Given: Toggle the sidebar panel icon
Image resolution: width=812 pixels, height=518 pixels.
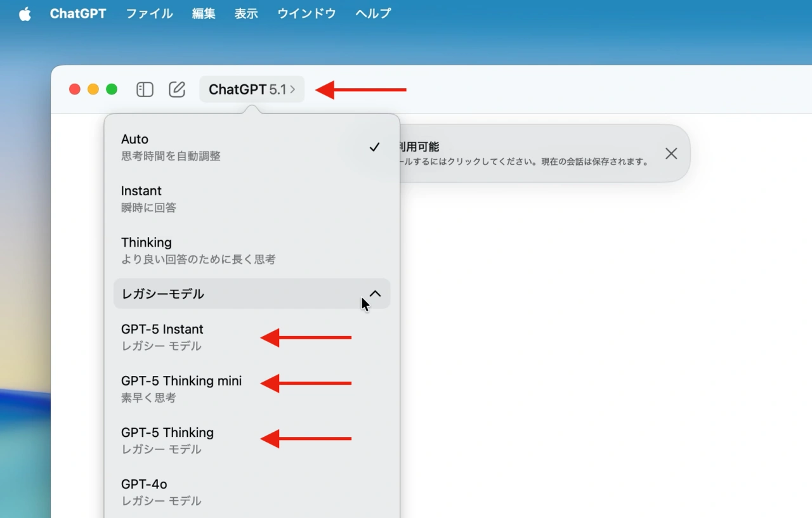Looking at the screenshot, I should (x=145, y=89).
